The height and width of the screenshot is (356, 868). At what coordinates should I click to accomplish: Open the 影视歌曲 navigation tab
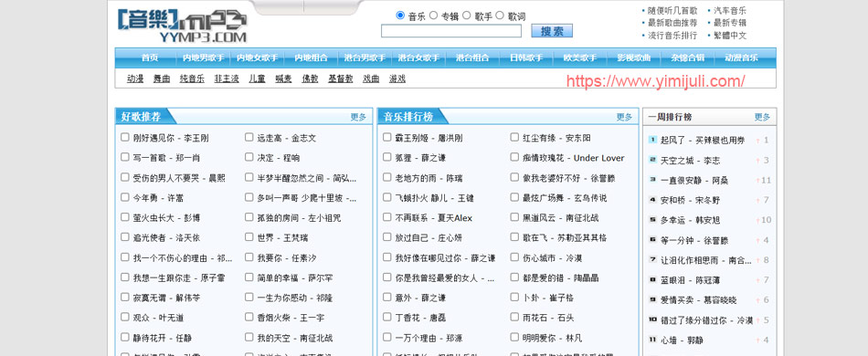[634, 58]
